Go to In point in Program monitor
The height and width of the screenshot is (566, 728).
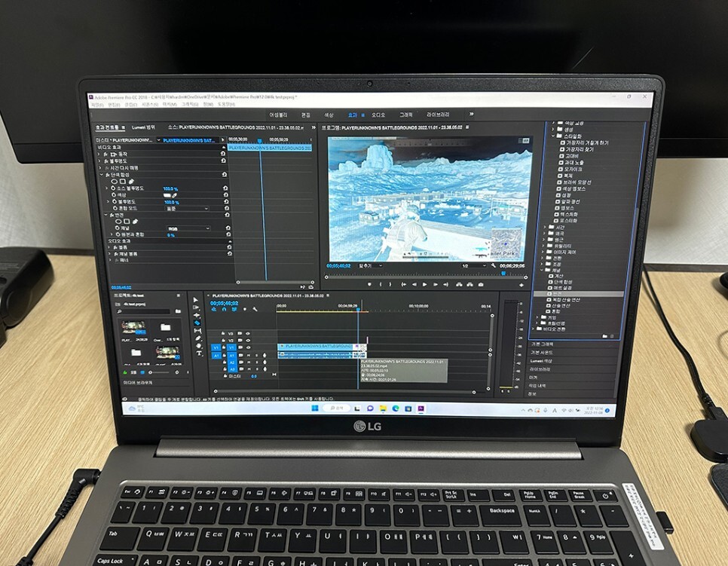403,285
